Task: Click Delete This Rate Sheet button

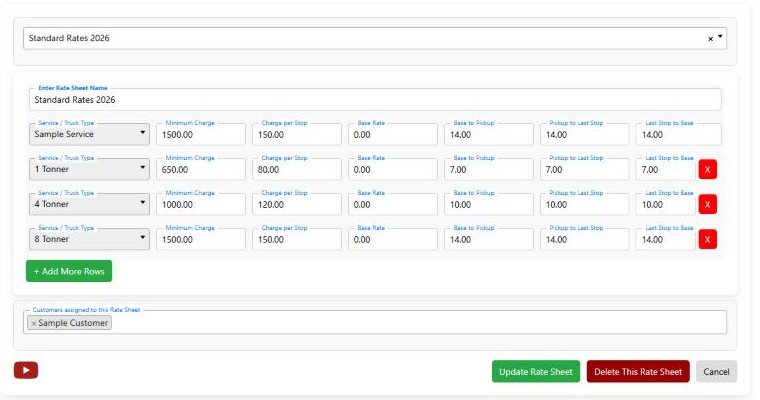Action: pos(638,372)
